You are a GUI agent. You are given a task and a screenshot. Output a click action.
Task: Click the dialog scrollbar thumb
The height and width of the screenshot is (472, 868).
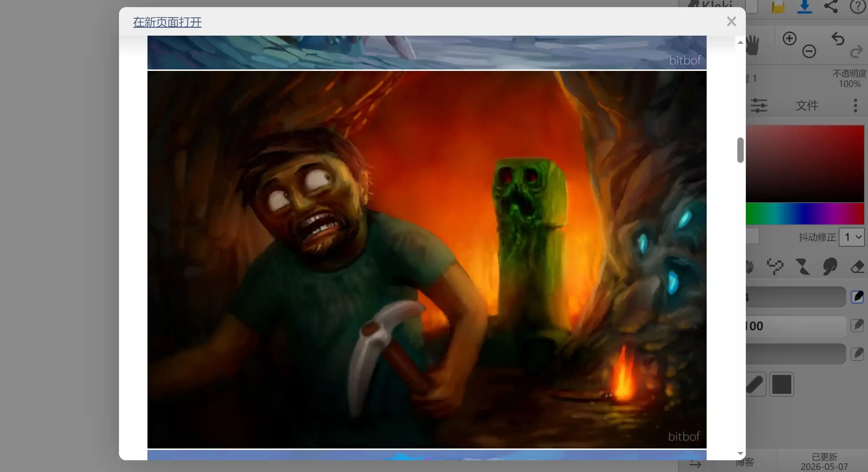(740, 150)
